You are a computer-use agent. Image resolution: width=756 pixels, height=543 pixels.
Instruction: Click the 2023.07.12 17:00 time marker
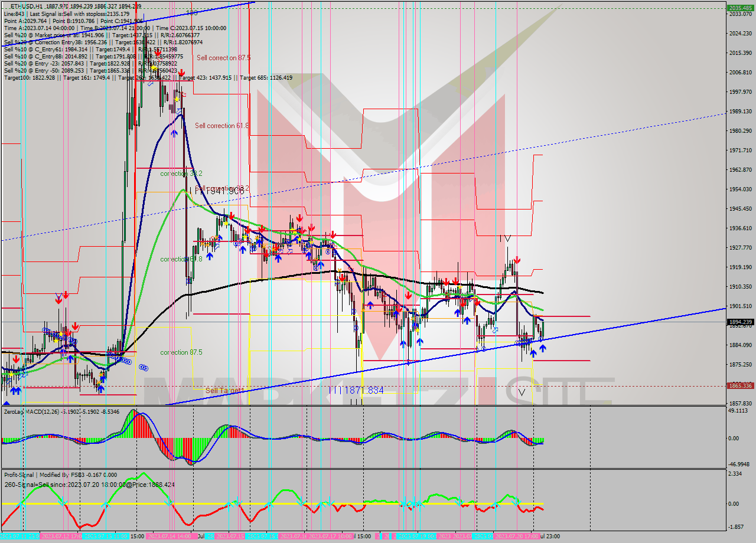[x=63, y=536]
